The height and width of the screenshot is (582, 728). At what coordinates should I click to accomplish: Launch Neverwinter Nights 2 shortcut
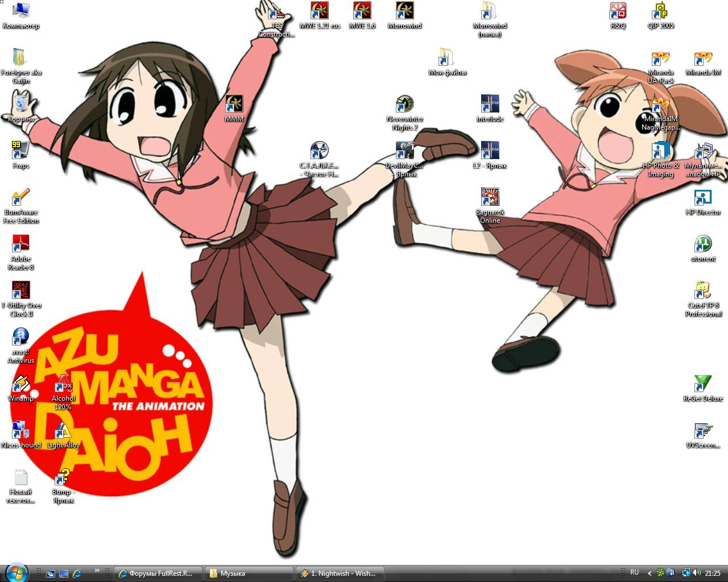point(404,113)
